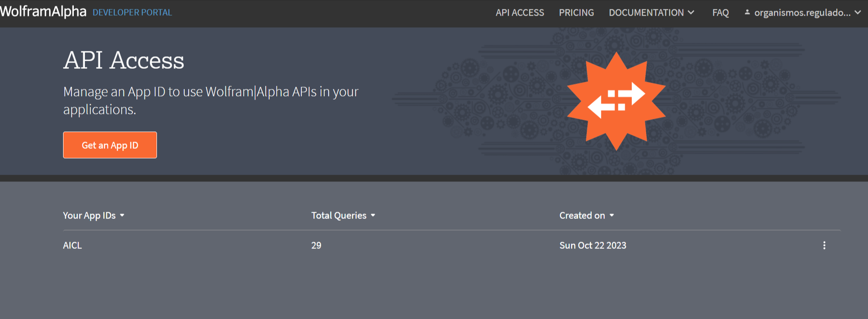Viewport: 868px width, 319px height.
Task: Go to API Access in navigation
Action: (520, 13)
